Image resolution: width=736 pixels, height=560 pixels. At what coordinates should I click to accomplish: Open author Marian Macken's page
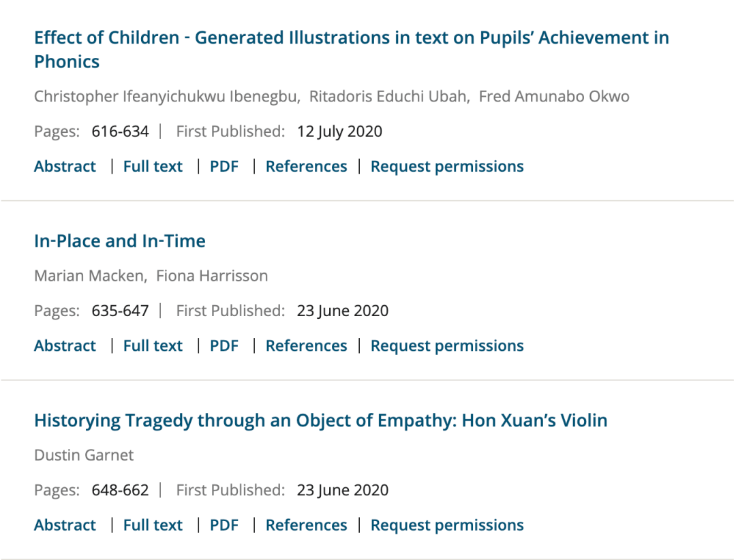coord(89,275)
